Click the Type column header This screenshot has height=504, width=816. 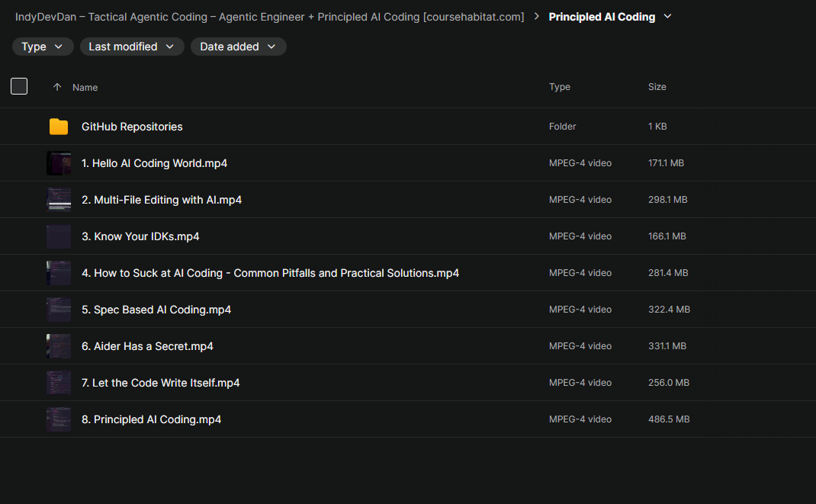[560, 87]
